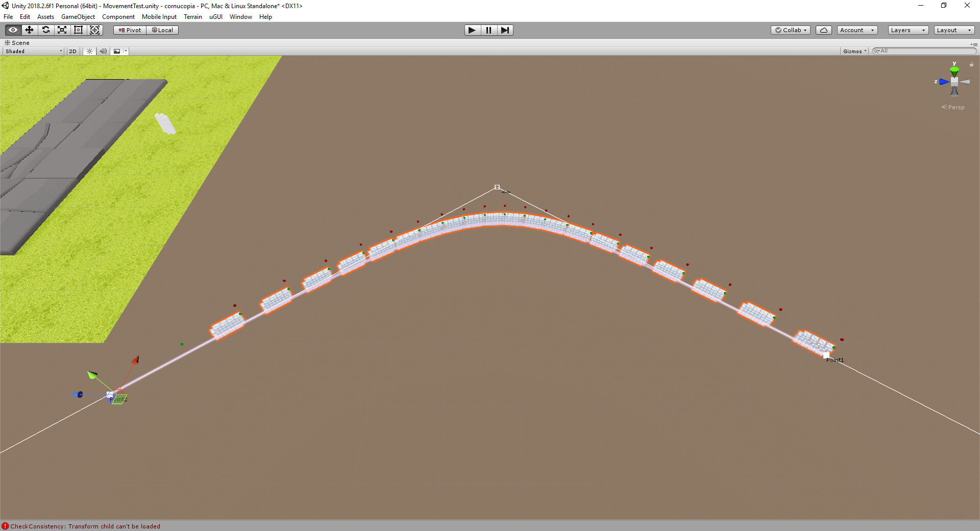Switch pivot mode with the Pivot button
This screenshot has height=531, width=980.
[129, 30]
